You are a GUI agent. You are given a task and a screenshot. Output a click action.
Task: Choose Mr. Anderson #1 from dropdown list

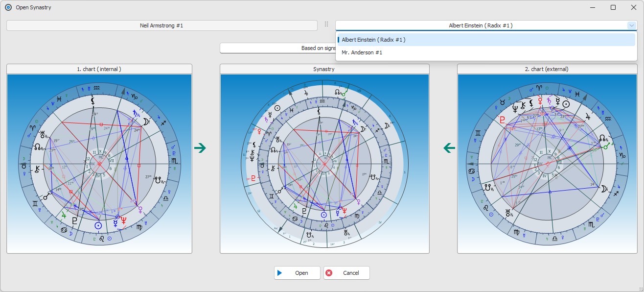(x=486, y=52)
